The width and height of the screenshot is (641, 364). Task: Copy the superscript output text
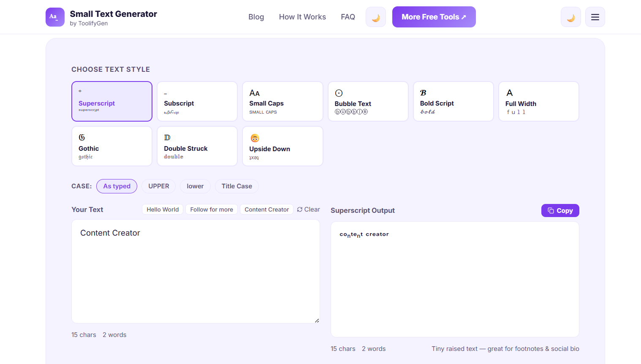pos(560,210)
